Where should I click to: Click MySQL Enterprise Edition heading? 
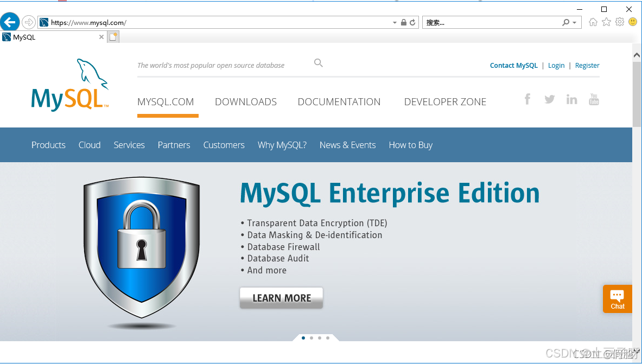389,193
